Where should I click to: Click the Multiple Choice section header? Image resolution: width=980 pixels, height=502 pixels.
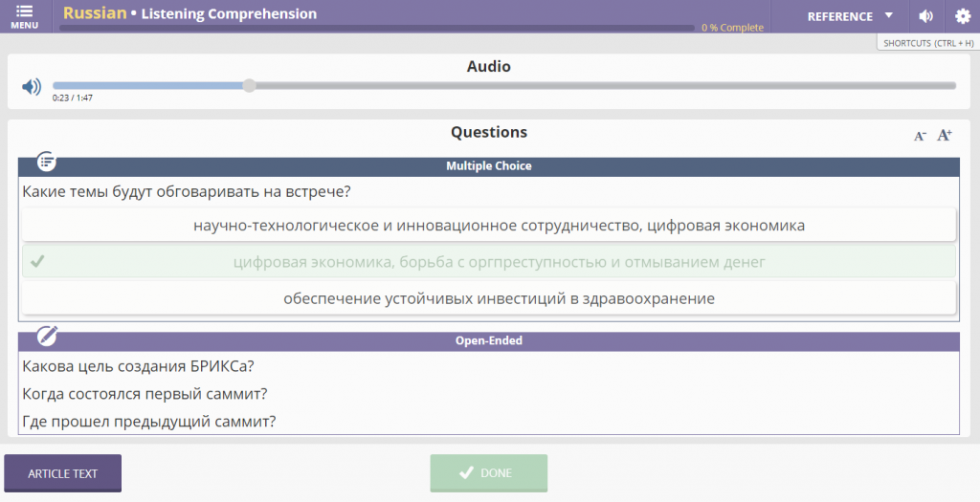tap(489, 166)
